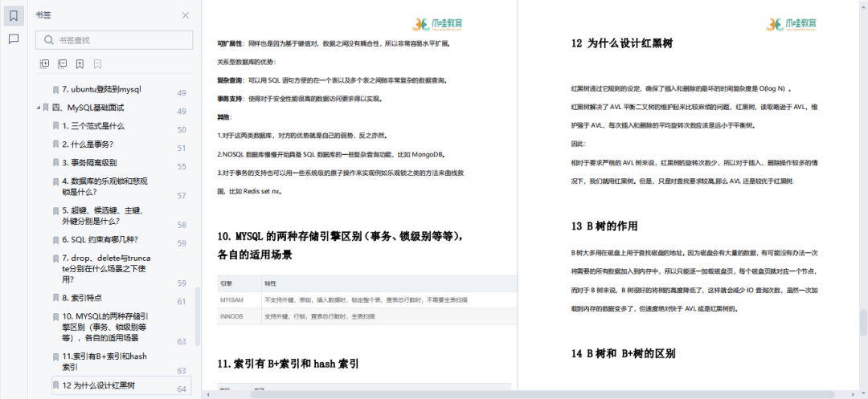Viewport: 868px width, 399px height.
Task: Click page number 64 in bookmarks list
Action: pos(182,389)
